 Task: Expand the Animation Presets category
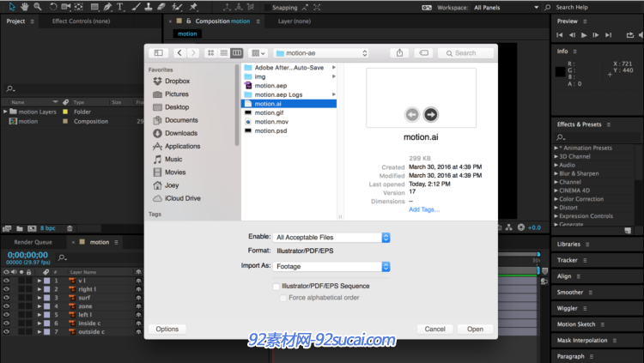(556, 148)
